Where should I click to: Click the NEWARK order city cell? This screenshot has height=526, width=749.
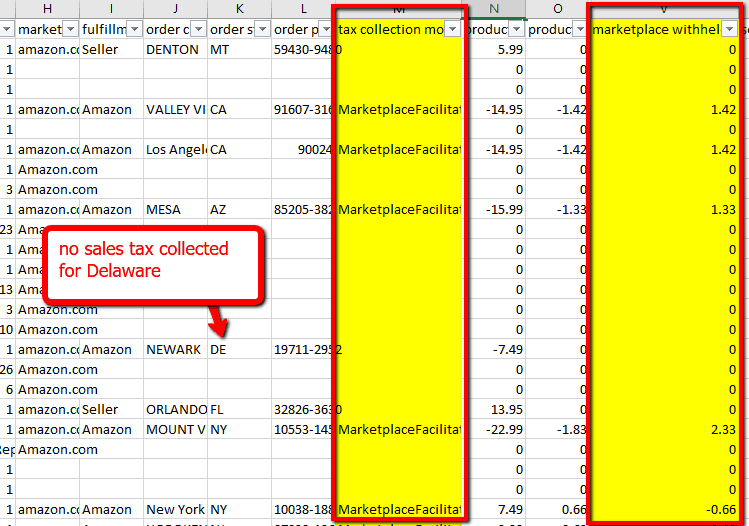click(173, 350)
